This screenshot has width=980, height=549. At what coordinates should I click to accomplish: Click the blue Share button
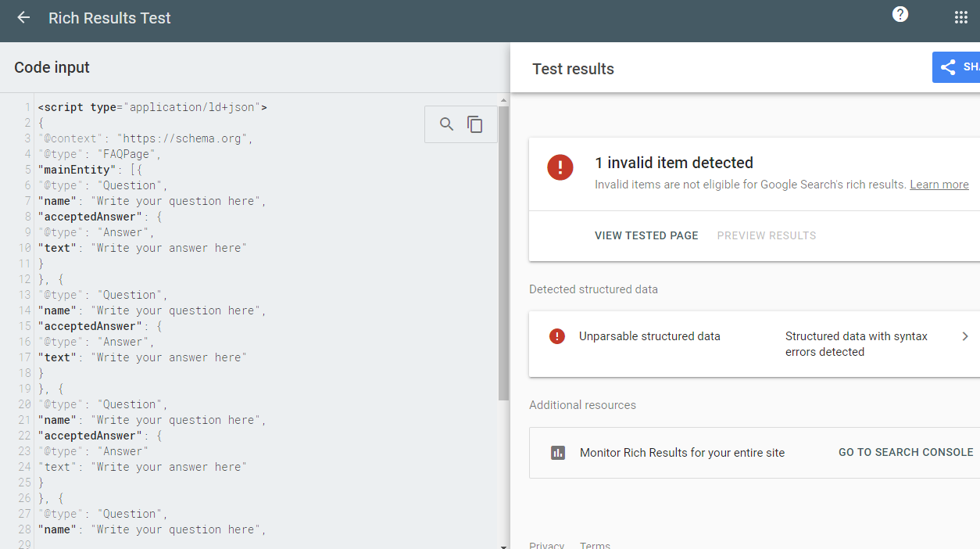pyautogui.click(x=957, y=67)
